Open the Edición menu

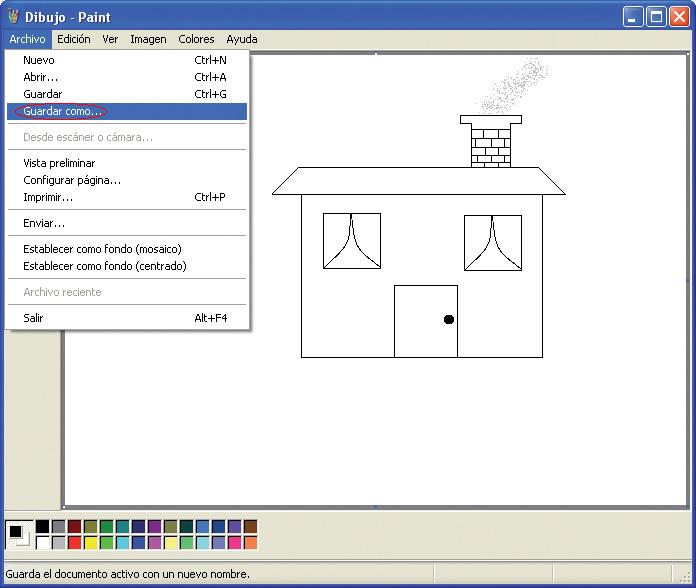pos(74,39)
